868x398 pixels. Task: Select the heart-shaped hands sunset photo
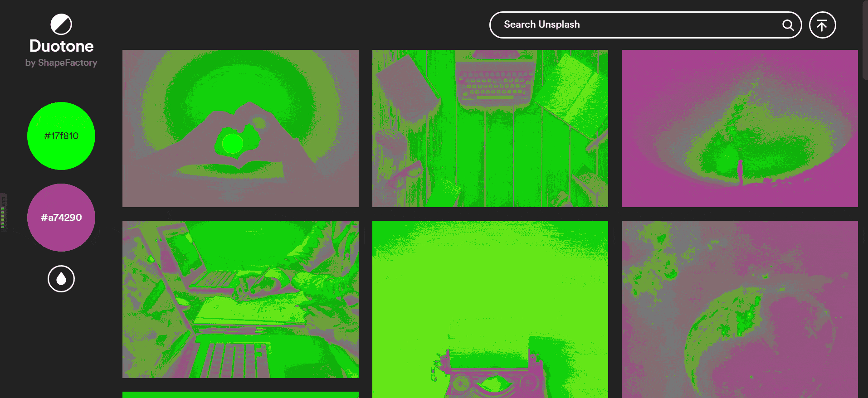tap(240, 128)
